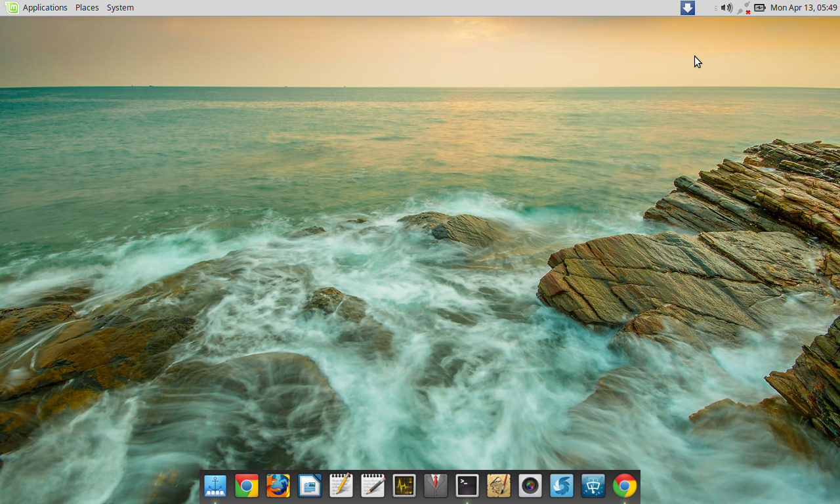Open Firefox web browser

[278, 486]
